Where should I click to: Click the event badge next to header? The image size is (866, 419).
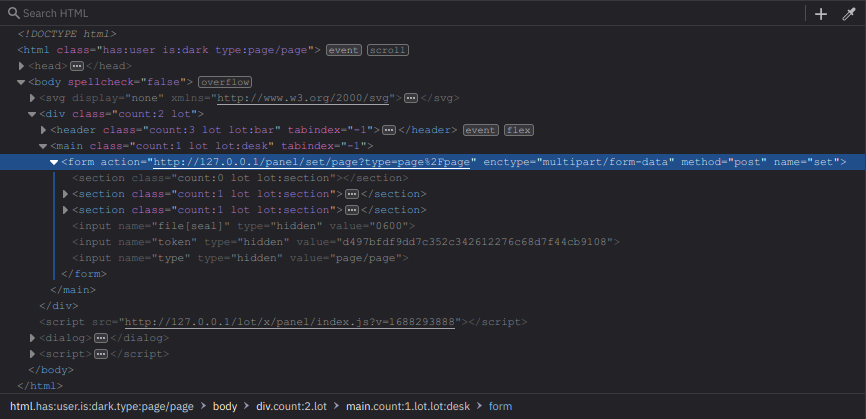tap(480, 130)
